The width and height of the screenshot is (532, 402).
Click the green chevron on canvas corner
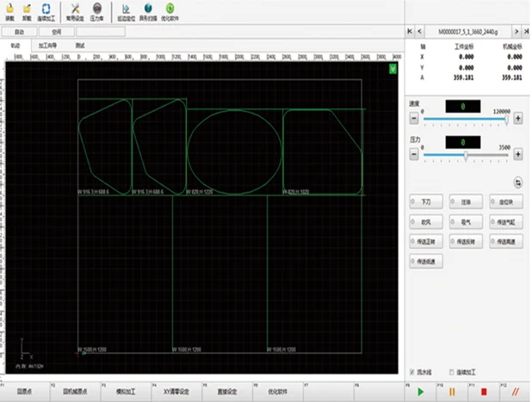[x=393, y=68]
